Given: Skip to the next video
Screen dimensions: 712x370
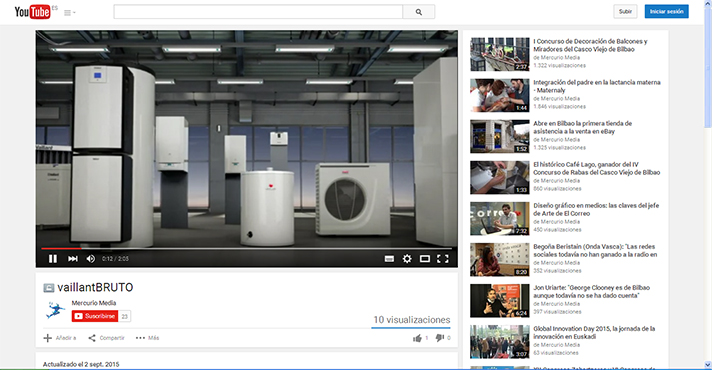Looking at the screenshot, I should pyautogui.click(x=73, y=259).
